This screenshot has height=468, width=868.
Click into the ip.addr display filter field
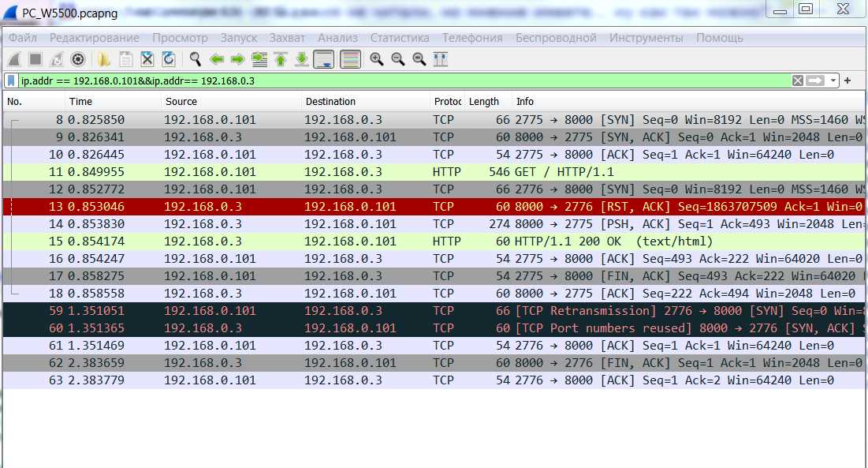(394, 80)
